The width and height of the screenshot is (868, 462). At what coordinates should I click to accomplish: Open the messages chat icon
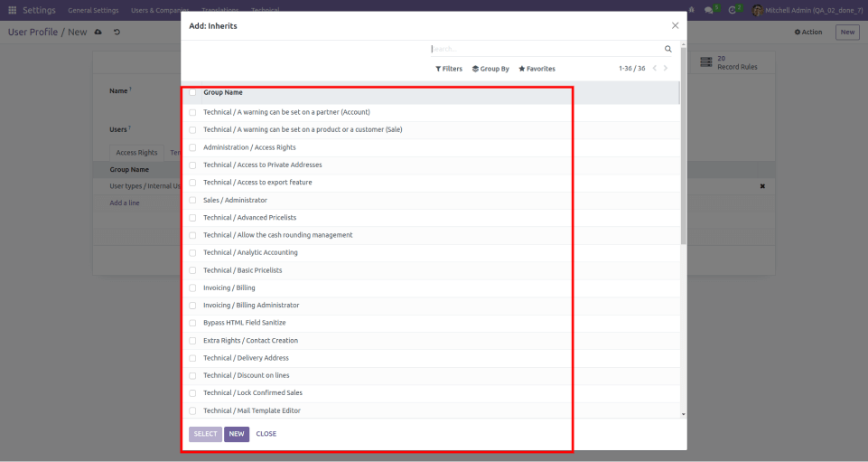pyautogui.click(x=708, y=10)
